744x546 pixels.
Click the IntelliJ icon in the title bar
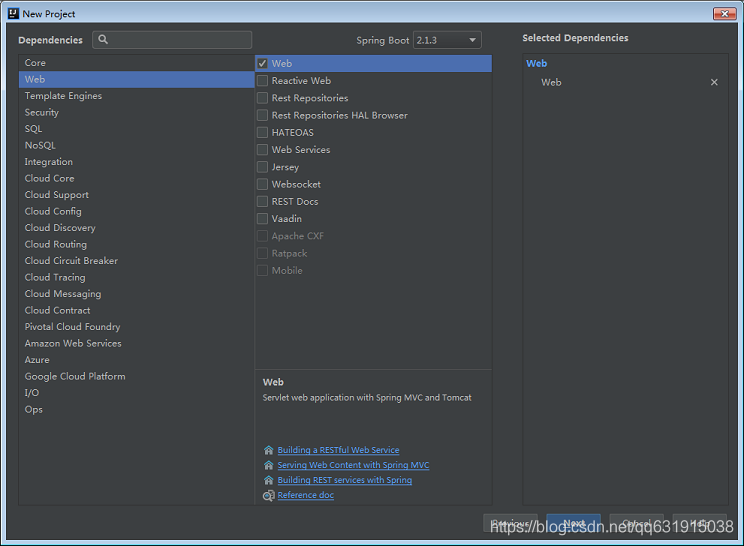(13, 14)
